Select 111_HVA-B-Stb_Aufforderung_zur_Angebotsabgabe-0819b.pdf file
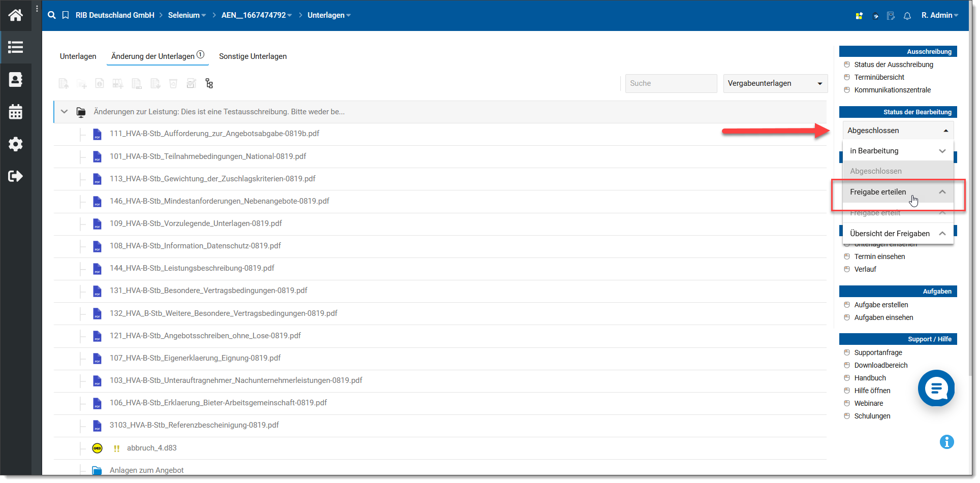 (x=214, y=134)
